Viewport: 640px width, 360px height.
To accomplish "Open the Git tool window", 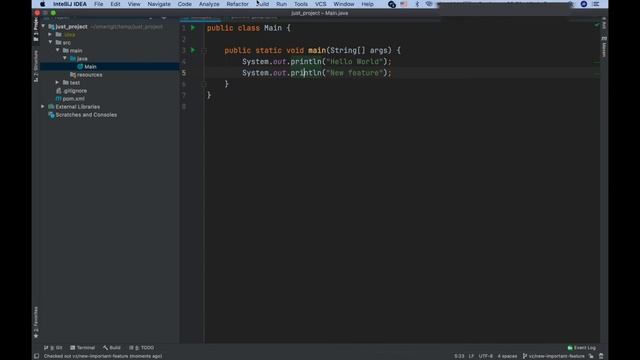I will point(53,348).
